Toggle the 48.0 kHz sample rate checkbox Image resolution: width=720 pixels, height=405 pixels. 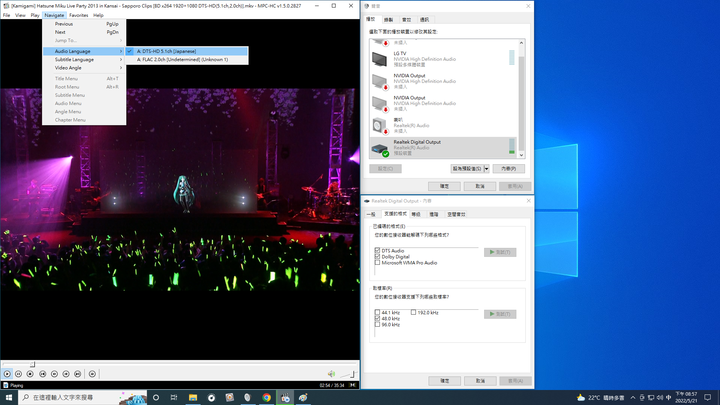[x=377, y=318]
